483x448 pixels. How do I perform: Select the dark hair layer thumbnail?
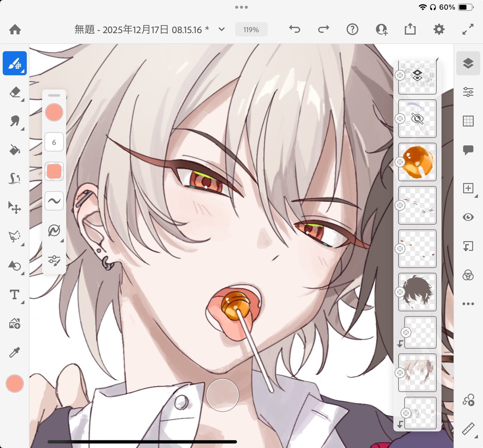[x=417, y=292]
